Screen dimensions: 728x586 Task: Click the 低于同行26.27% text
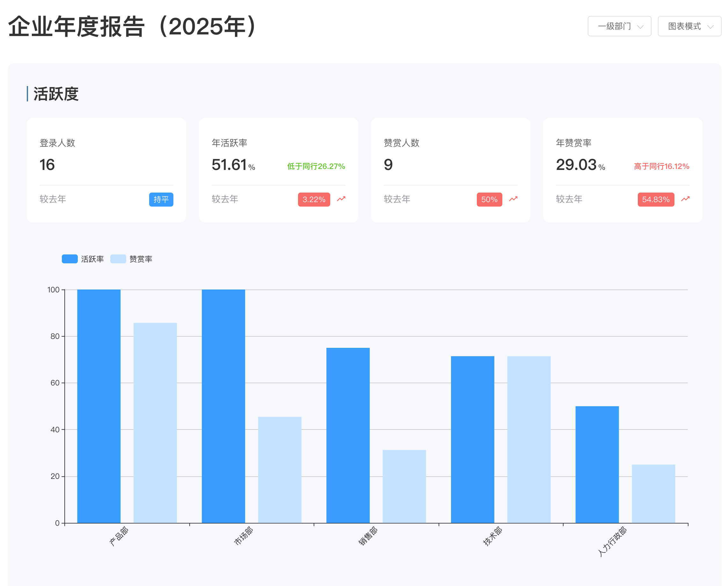(x=316, y=166)
